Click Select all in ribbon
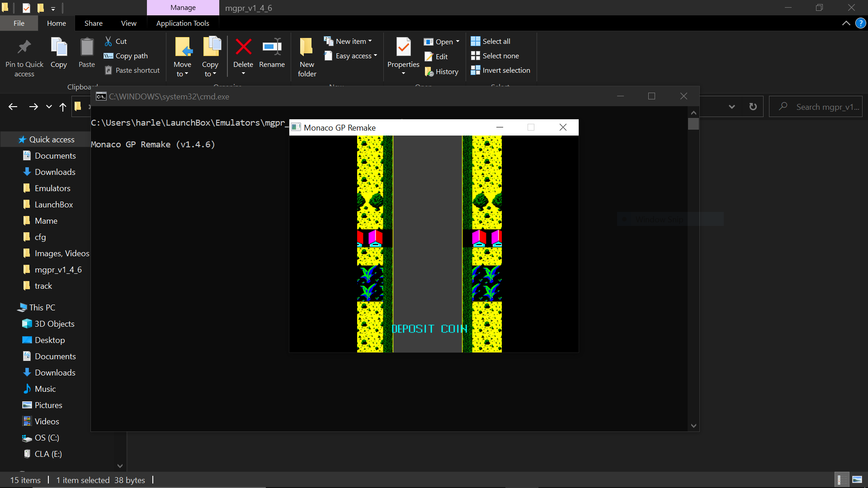 point(491,41)
